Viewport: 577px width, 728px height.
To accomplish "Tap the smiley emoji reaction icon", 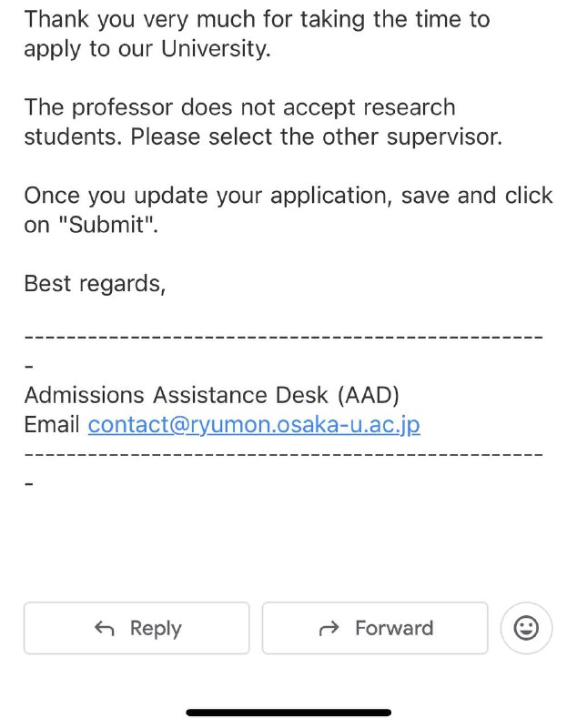I will (x=526, y=628).
